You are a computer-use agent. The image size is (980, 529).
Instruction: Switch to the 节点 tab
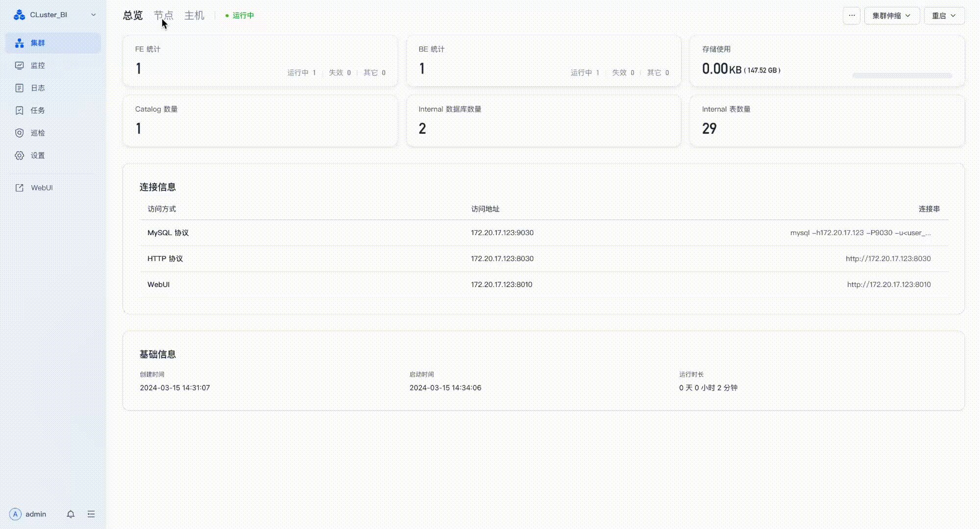pos(164,16)
